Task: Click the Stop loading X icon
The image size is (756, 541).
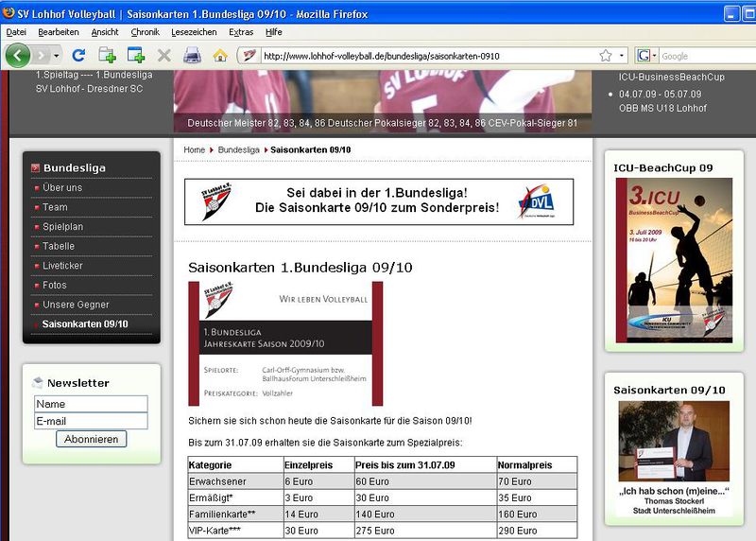Action: (x=163, y=56)
